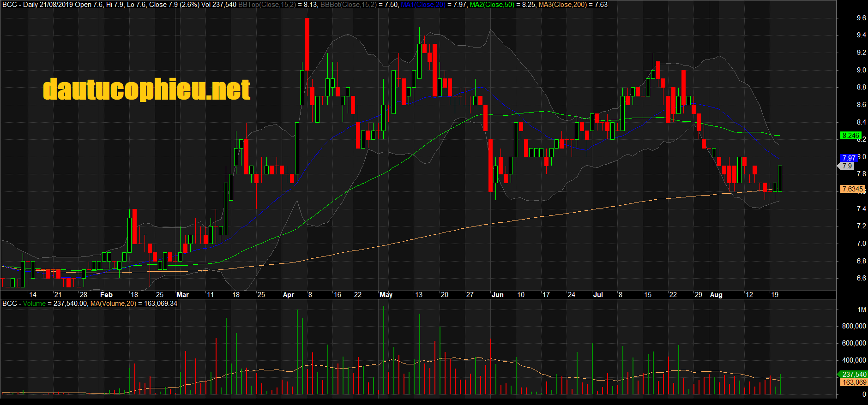
Task: Click the BBTop(Close,15,2) = 8.13 indicator label
Action: tap(278, 5)
